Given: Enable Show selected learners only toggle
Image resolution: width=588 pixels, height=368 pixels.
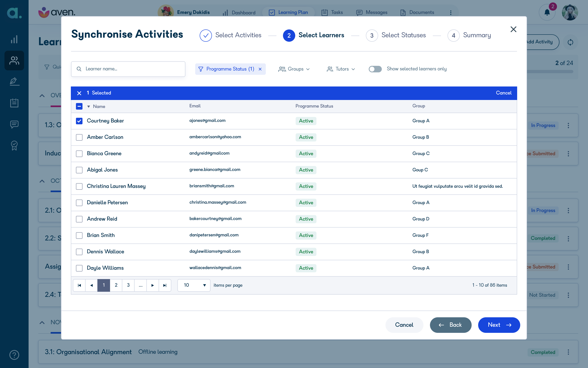Looking at the screenshot, I should coord(375,69).
